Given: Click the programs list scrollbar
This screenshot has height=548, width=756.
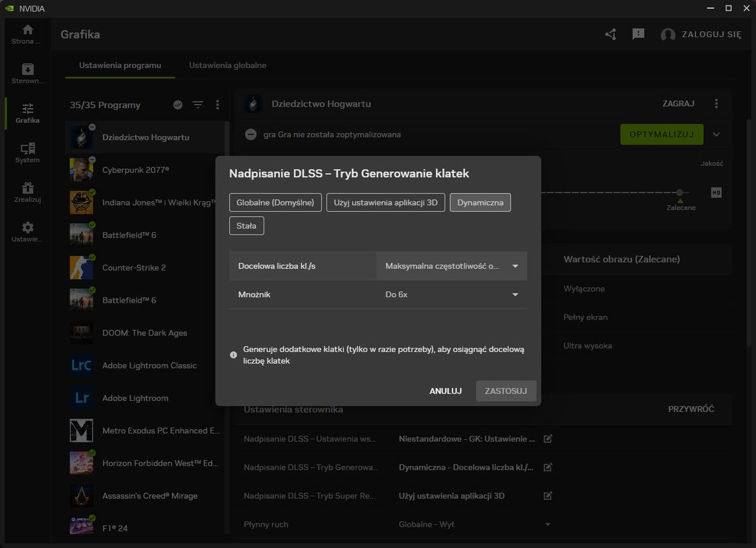Looking at the screenshot, I should 227,328.
